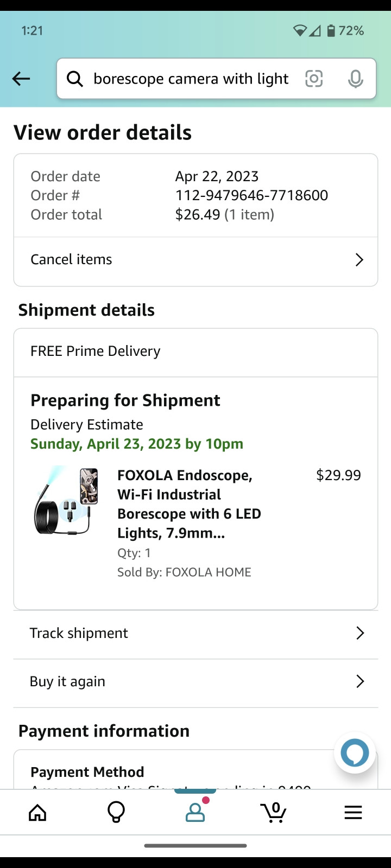Tap the Buy it again label
Viewport: 391px width, 868px height.
(67, 681)
